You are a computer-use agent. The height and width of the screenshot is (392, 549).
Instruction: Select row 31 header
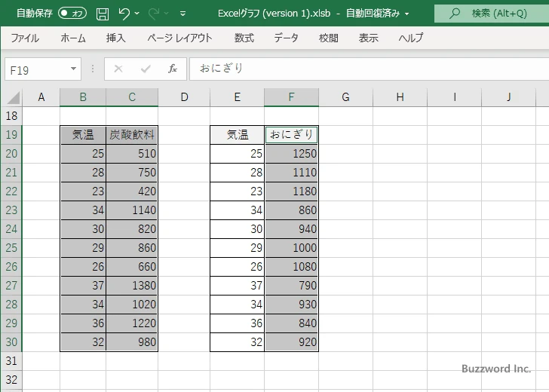11,361
